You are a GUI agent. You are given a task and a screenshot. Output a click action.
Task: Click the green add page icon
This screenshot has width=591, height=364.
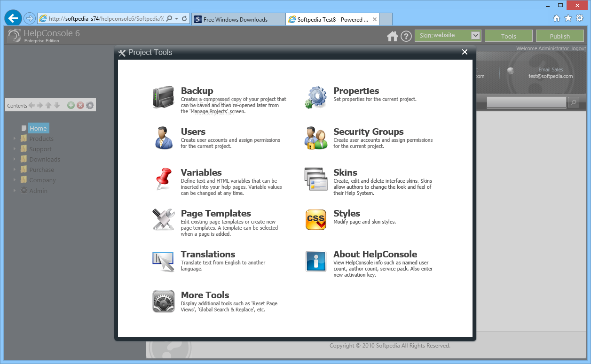point(71,105)
